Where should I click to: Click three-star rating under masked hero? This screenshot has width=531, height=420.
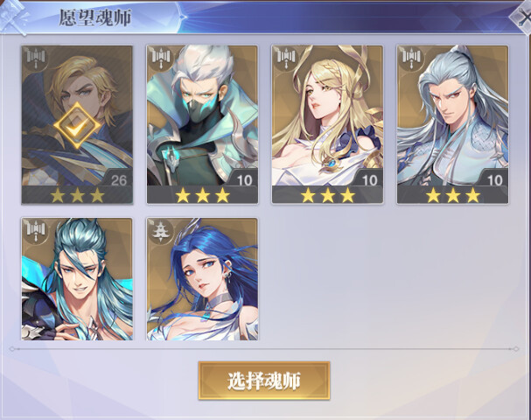202,195
